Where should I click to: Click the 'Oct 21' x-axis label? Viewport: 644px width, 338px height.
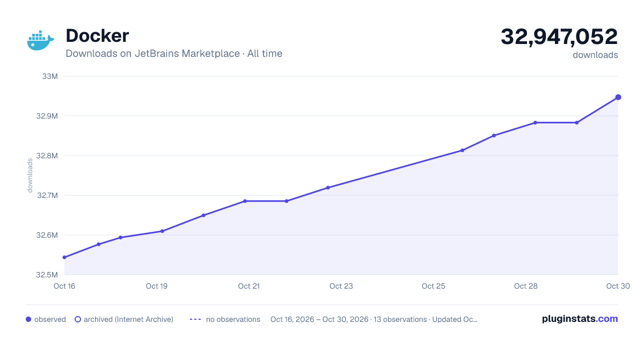click(249, 286)
